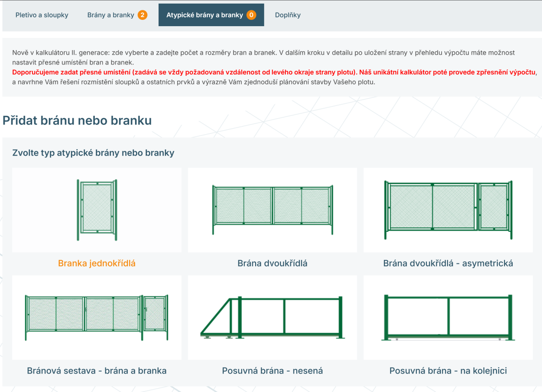Click the Přidat bránu nebo branku heading
This screenshot has width=542, height=392.
(77, 120)
